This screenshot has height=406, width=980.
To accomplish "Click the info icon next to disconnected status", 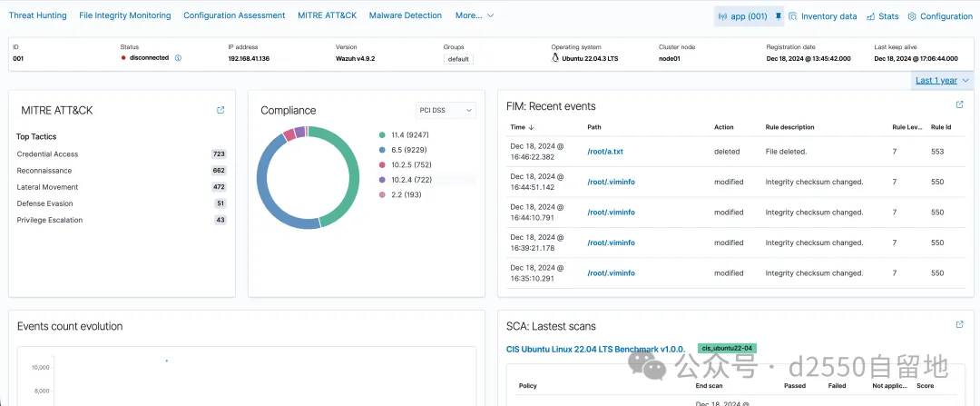I will tap(178, 58).
